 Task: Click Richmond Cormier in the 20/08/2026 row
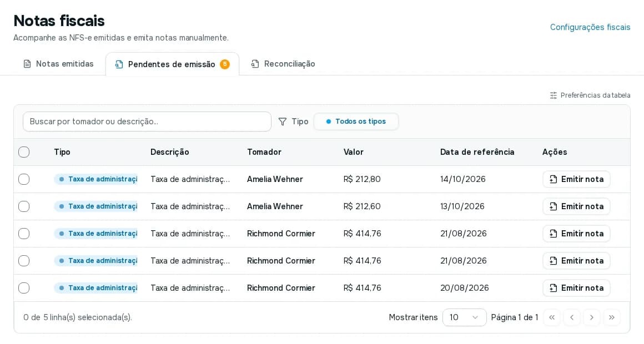(281, 288)
